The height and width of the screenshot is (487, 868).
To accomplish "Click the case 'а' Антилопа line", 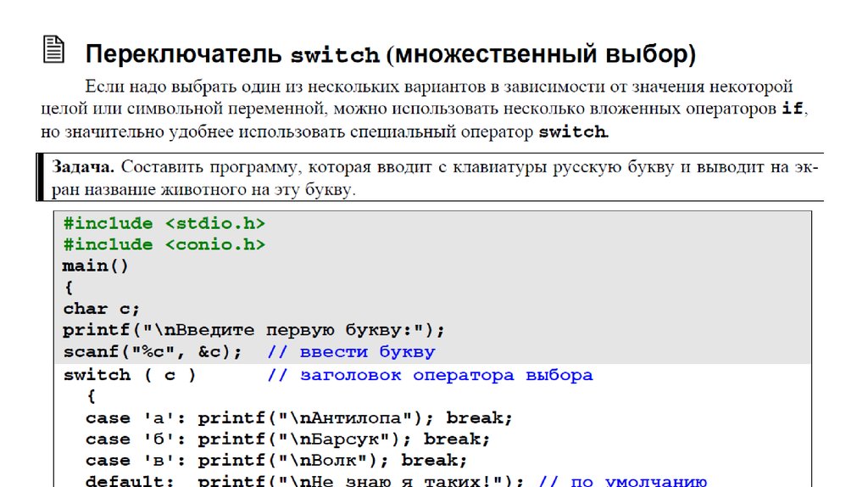I will 299,418.
